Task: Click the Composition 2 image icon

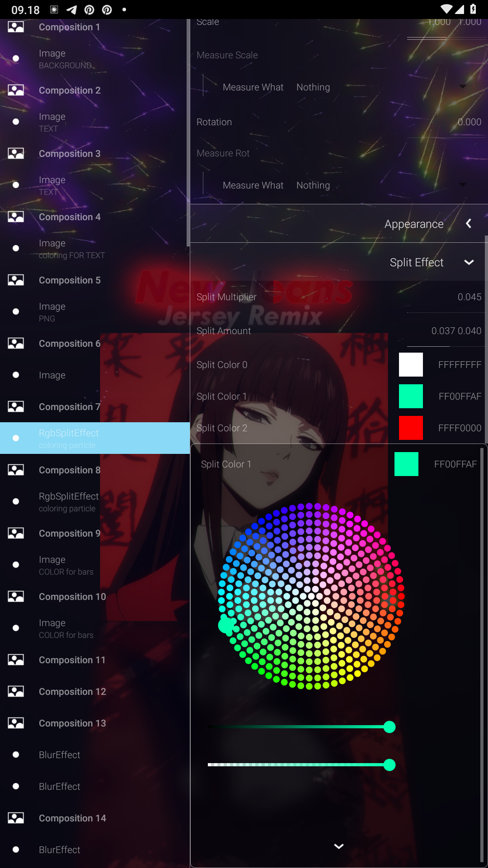Action: click(x=16, y=90)
